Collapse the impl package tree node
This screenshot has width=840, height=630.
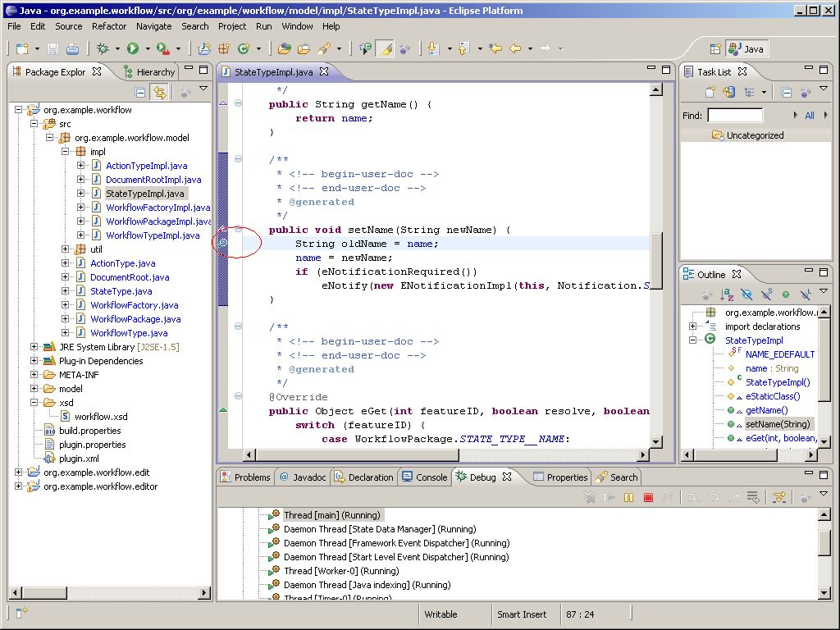[66, 152]
